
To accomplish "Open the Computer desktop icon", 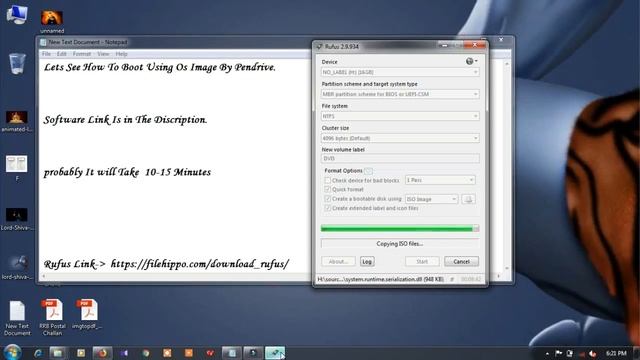I will [x=17, y=15].
